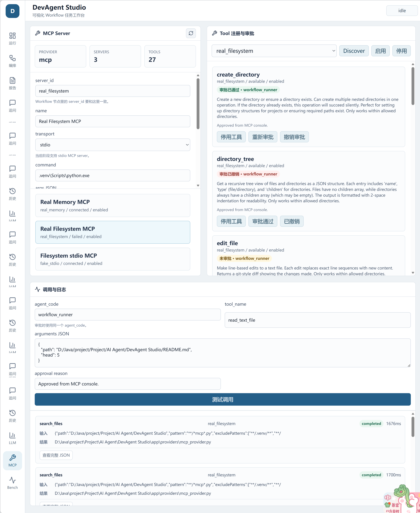This screenshot has width=420, height=513.
Task: Open the LLM sidebar page
Action: (12, 438)
